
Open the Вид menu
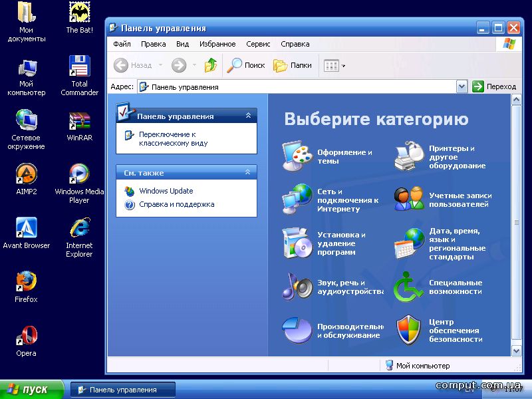pyautogui.click(x=182, y=44)
